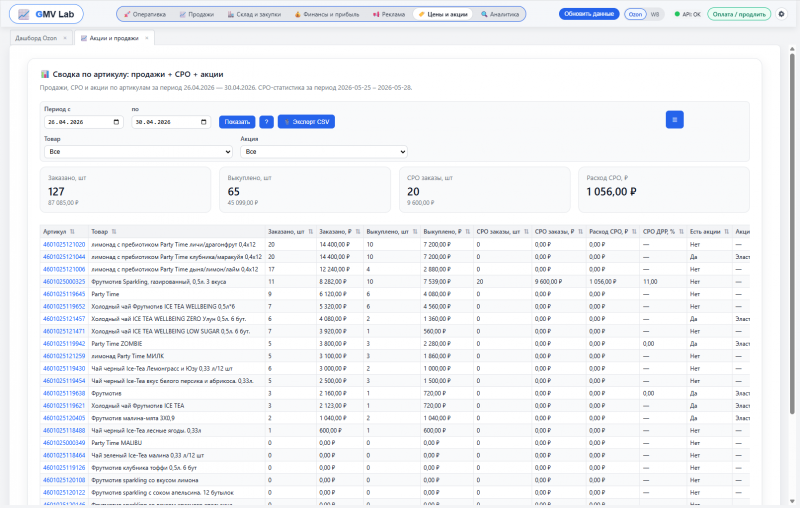Viewport: 800px width, 508px height.
Task: Open the Аналитика menu
Action: tap(500, 14)
